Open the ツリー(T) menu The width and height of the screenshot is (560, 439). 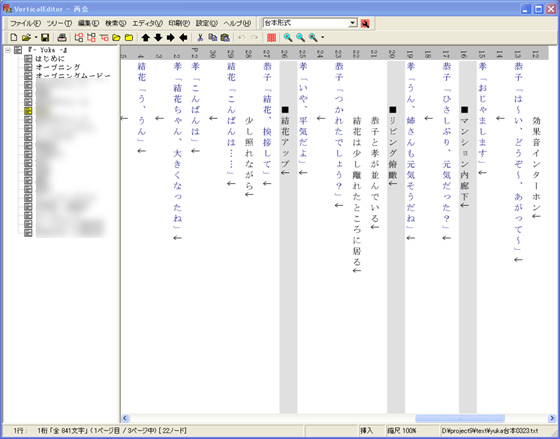[x=59, y=24]
